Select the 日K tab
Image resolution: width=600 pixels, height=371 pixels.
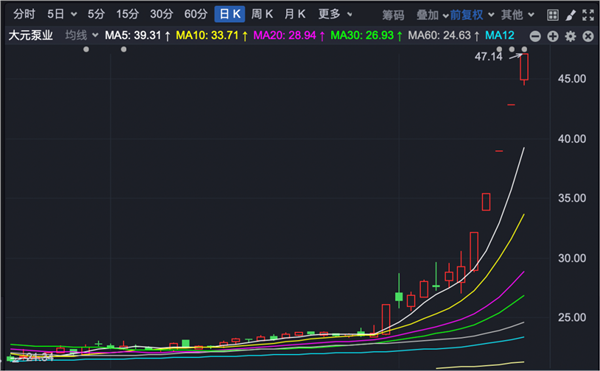pyautogui.click(x=230, y=15)
